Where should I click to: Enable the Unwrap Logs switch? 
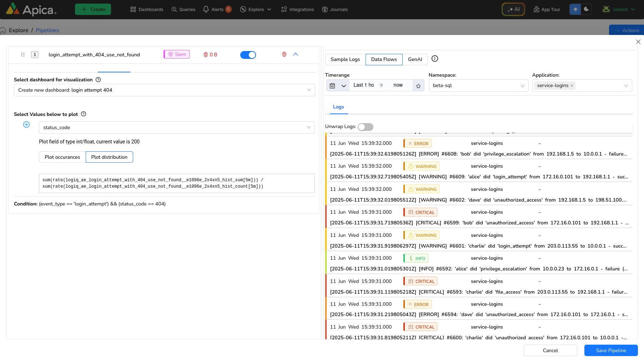(365, 127)
